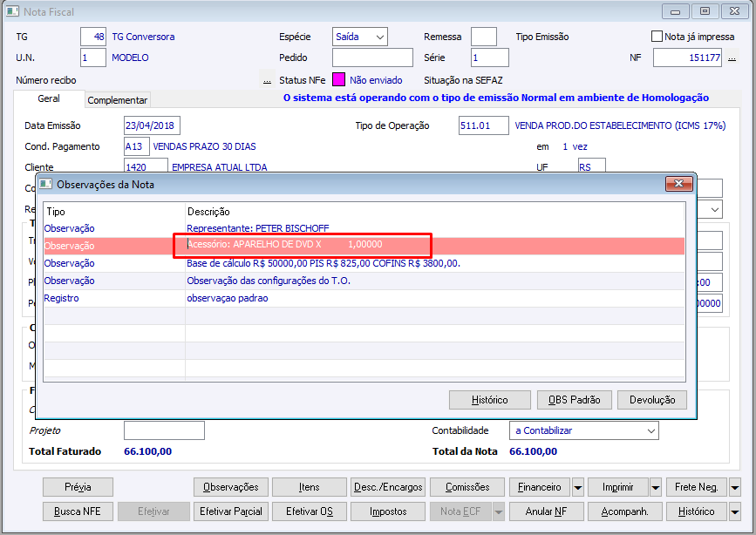Screen dimensions: 756x535
Task: Click the UF field RS
Action: (x=591, y=166)
